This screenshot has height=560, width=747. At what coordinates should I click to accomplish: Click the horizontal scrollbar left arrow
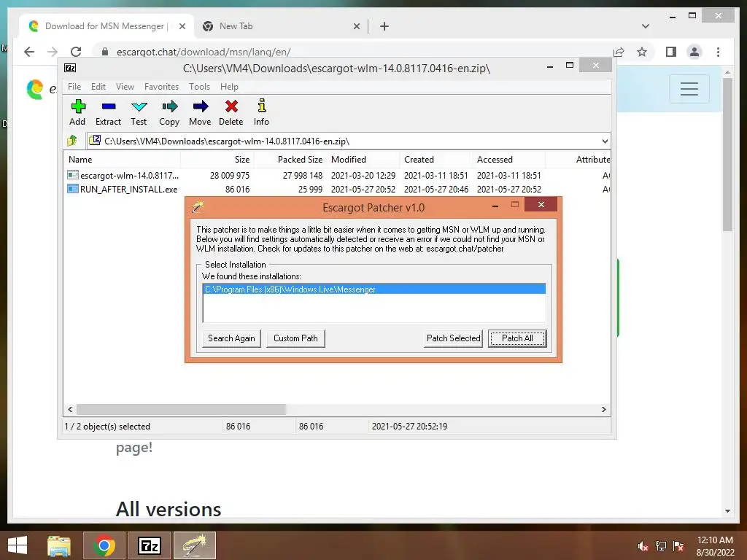coord(71,410)
